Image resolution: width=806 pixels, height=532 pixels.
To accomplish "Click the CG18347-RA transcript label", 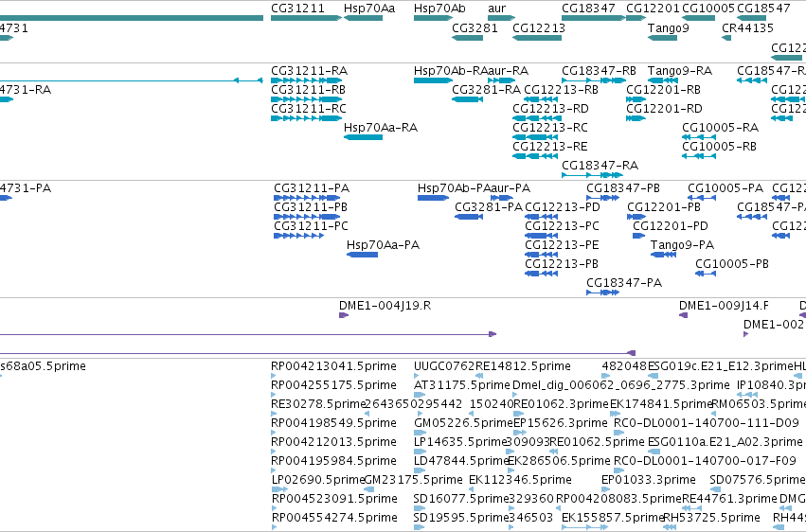I will coord(600,166).
